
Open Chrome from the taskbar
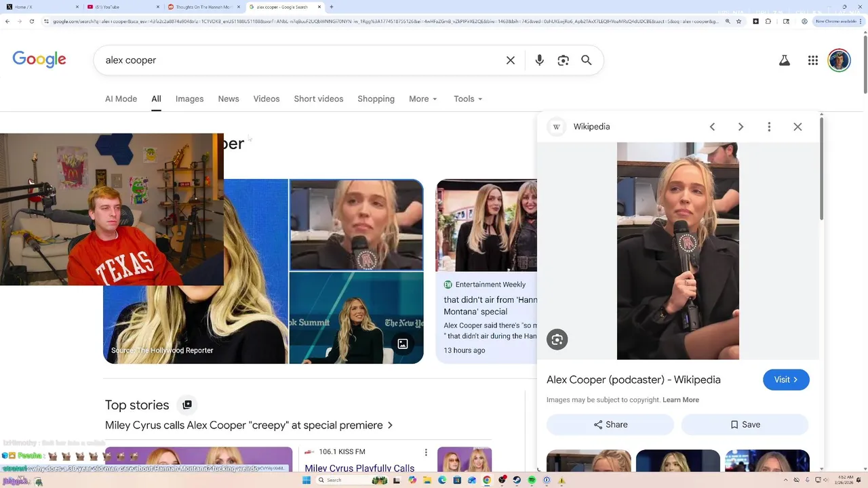pos(487,481)
